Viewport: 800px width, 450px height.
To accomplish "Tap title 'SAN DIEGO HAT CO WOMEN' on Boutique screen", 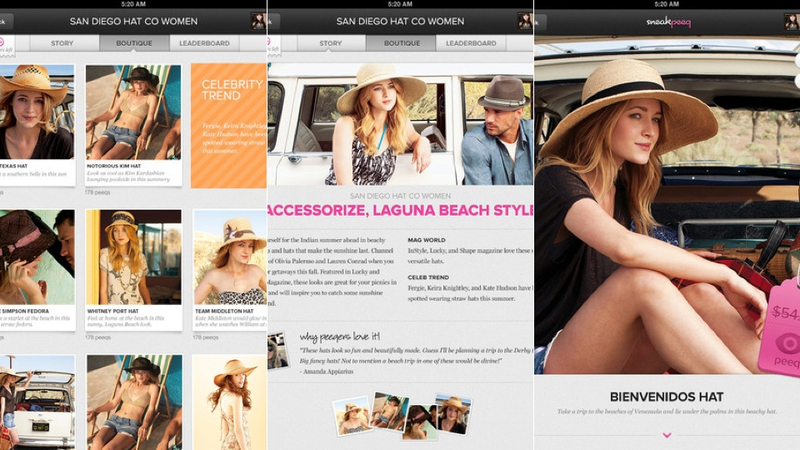I will coord(134,21).
